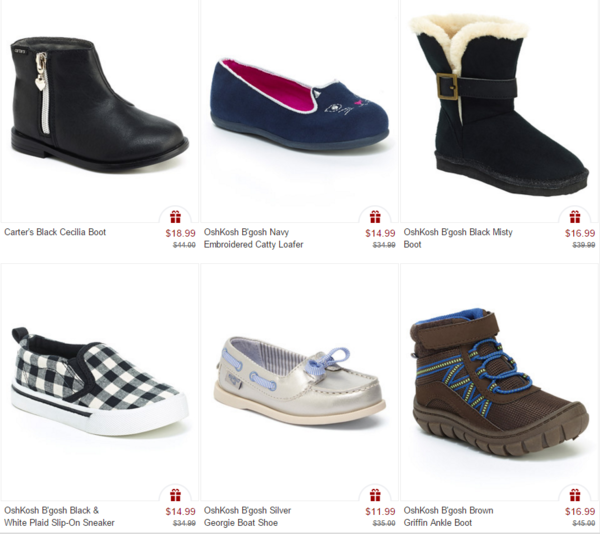Click gift icon on Silver Georgie Boat Shoe
This screenshot has width=600, height=534.
click(375, 495)
